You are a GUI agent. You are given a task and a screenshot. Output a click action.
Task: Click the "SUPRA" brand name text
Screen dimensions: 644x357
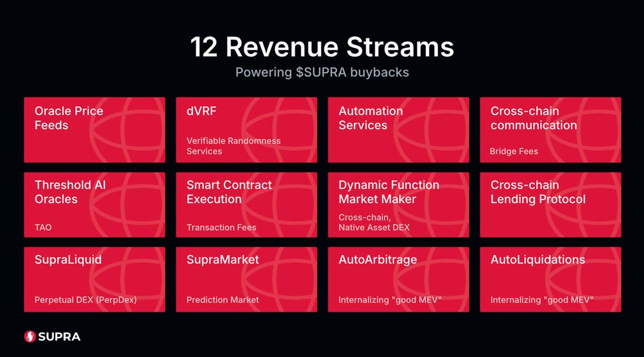60,337
